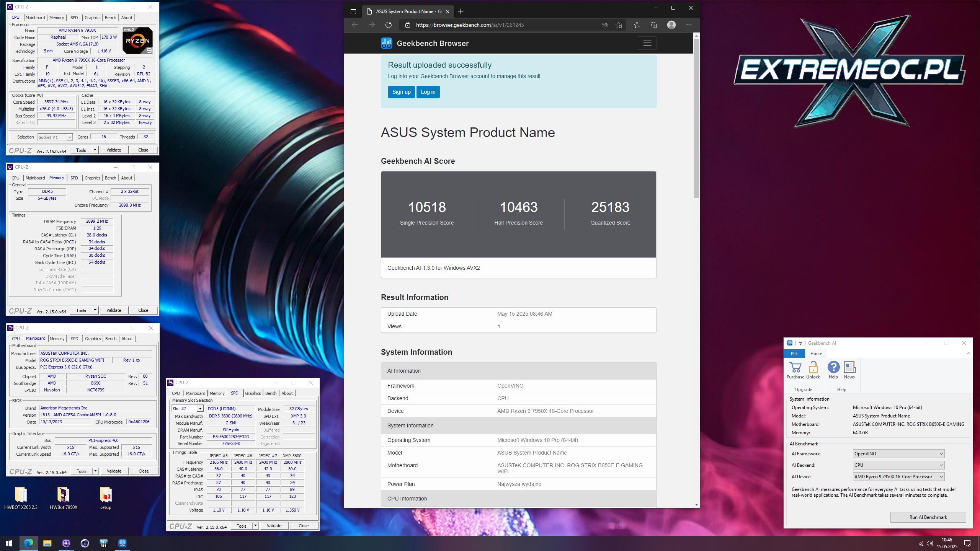Click the Windows Start button
This screenshot has height=551, width=980.
click(x=9, y=543)
